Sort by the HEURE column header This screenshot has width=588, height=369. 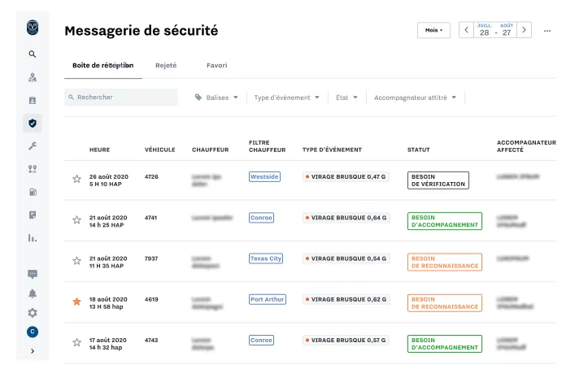[100, 150]
